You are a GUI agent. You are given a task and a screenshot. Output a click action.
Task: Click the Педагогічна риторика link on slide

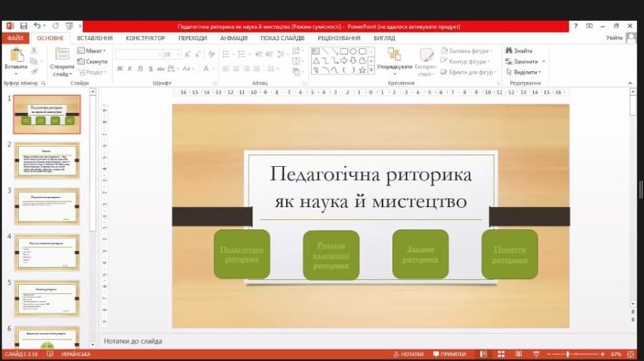[241, 254]
